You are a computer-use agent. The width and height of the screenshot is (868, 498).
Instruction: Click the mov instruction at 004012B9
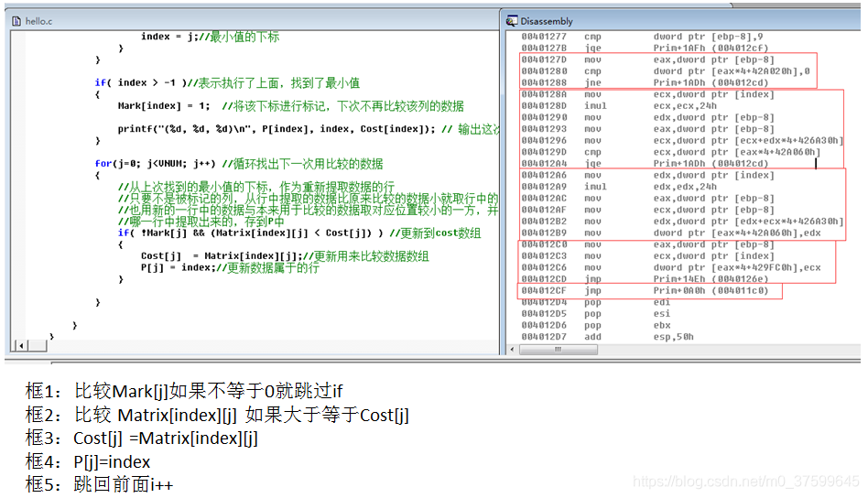tap(670, 233)
